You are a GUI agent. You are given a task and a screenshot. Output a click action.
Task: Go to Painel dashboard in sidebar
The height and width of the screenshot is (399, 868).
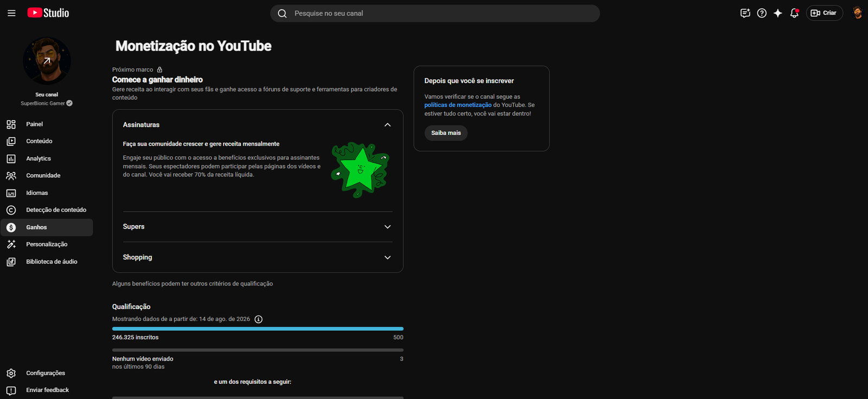47,124
